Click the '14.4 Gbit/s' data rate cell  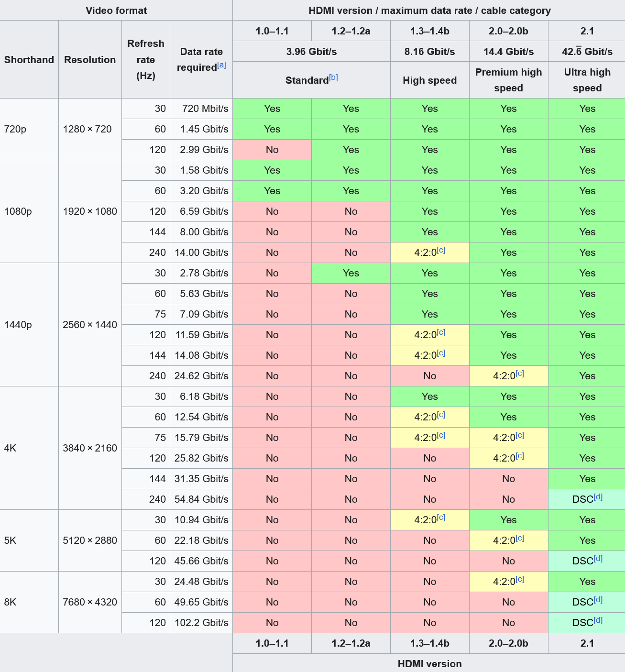coord(509,52)
